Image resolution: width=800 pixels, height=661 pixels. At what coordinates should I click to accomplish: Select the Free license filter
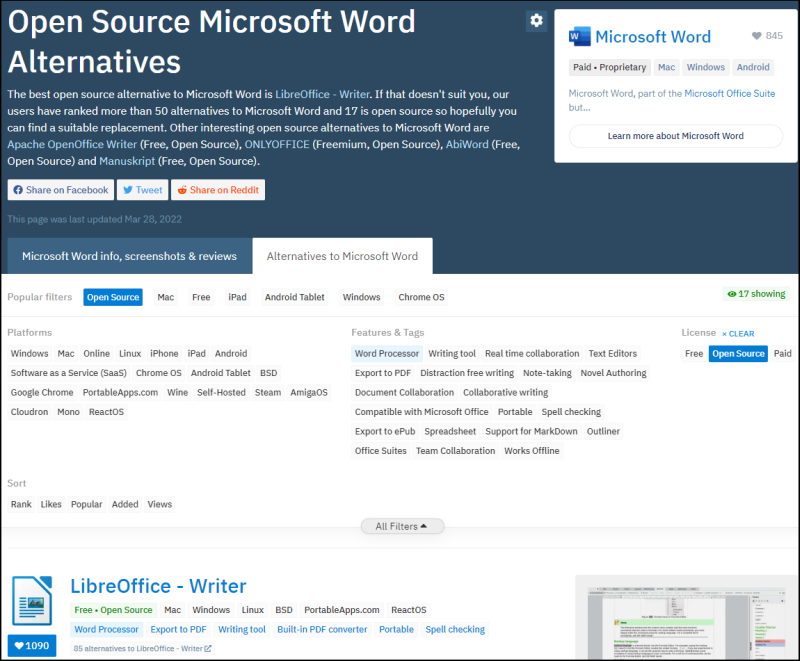[694, 353]
